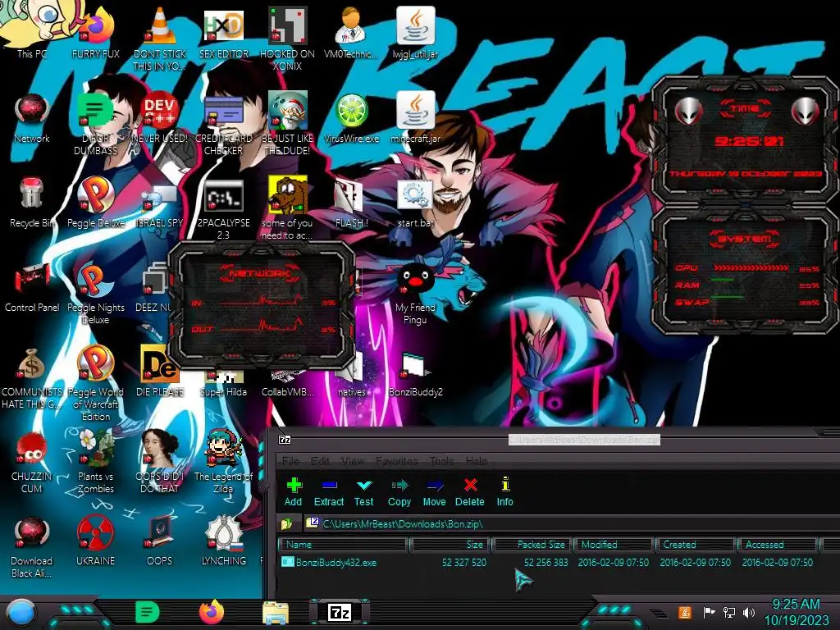Screen dimensions: 840x630
Task: Go up one folder level in 7-Zip
Action: 287,523
